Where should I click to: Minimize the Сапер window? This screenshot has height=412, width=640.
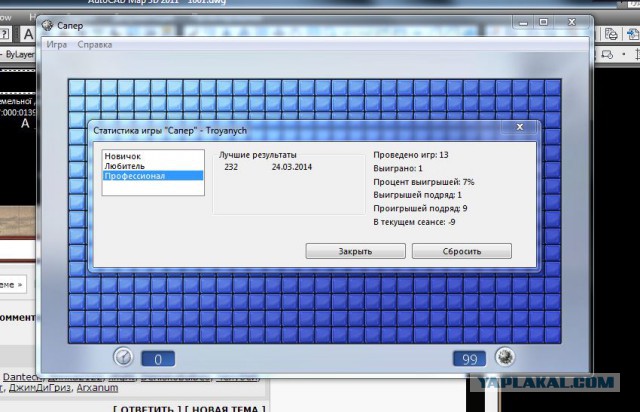pos(523,23)
